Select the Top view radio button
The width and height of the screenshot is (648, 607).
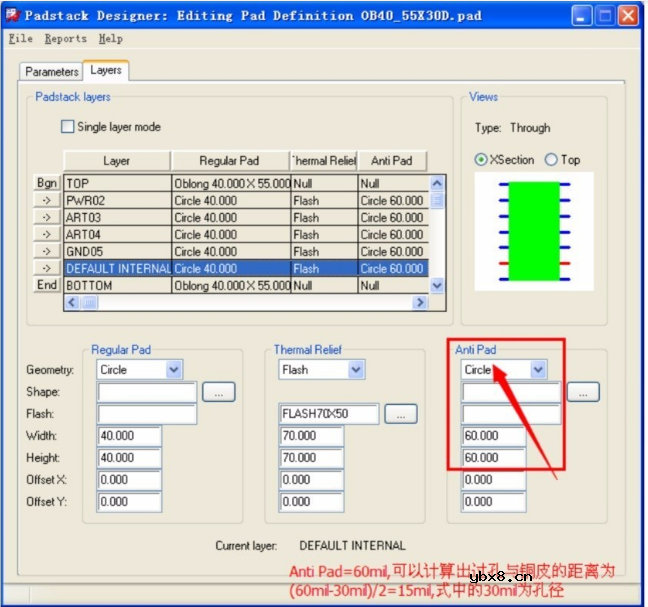(551, 160)
